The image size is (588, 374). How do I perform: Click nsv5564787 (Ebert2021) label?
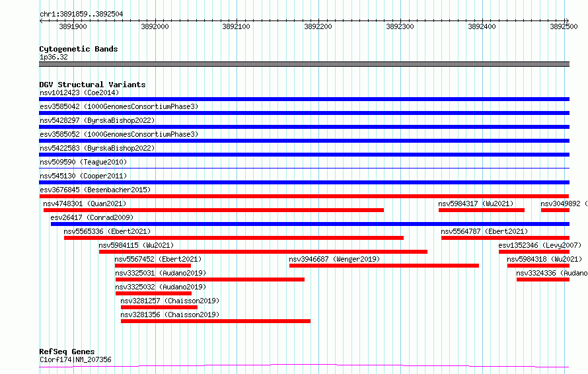pos(484,231)
